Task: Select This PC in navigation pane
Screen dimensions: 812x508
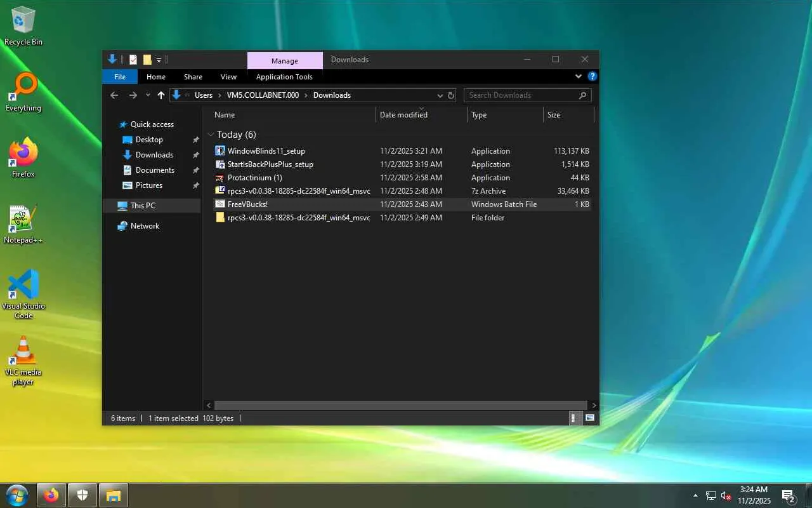Action: (x=152, y=206)
